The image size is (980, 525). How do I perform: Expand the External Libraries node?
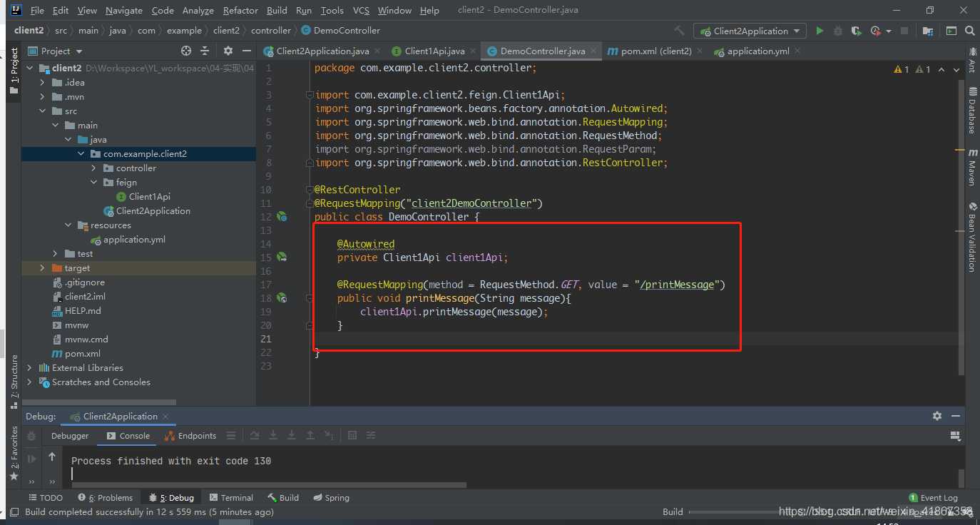30,368
